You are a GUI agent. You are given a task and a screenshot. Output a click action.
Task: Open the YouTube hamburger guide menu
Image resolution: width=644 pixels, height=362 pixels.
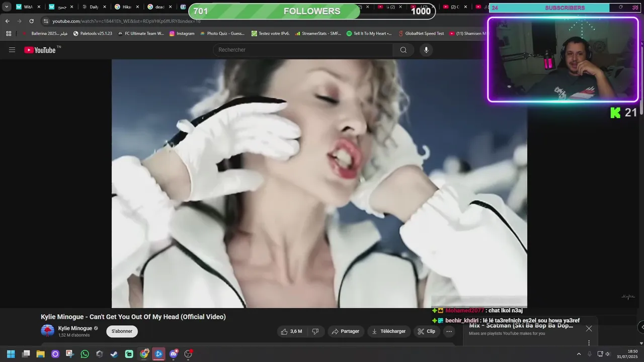[x=12, y=50]
